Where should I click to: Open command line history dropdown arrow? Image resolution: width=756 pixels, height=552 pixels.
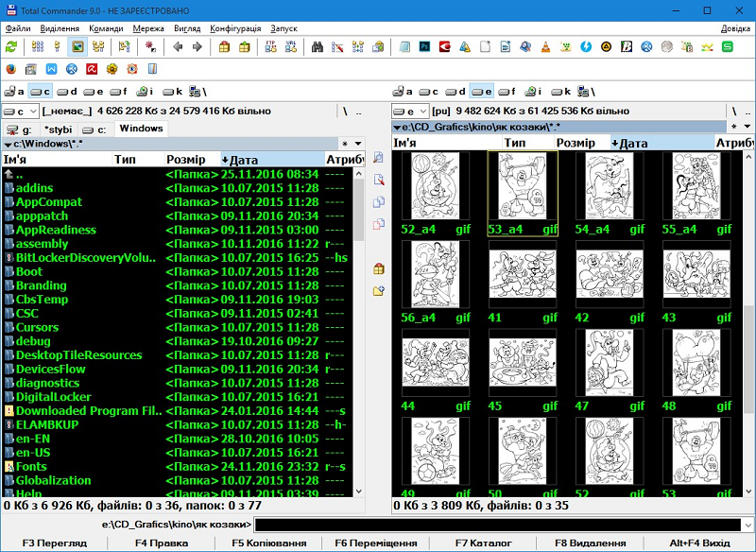[748, 525]
